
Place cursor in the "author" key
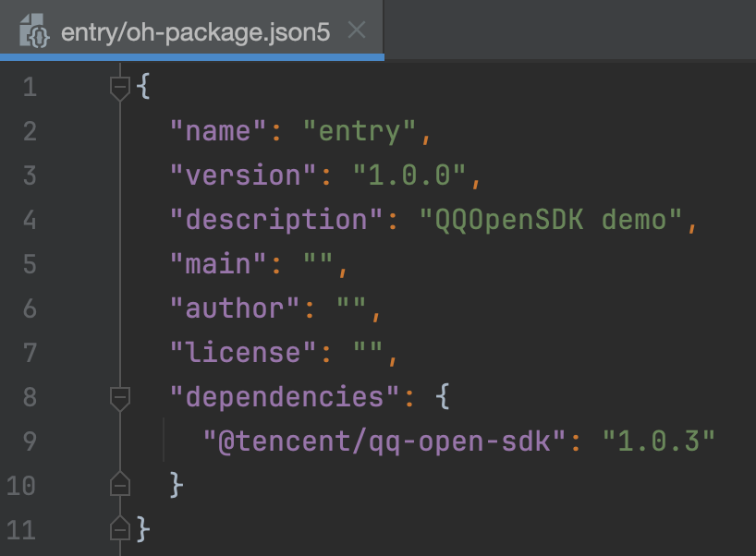click(235, 308)
